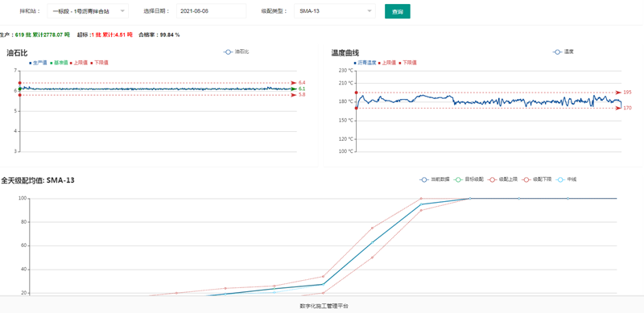Click the 拌和站 field label
644x313 pixels.
coord(29,11)
